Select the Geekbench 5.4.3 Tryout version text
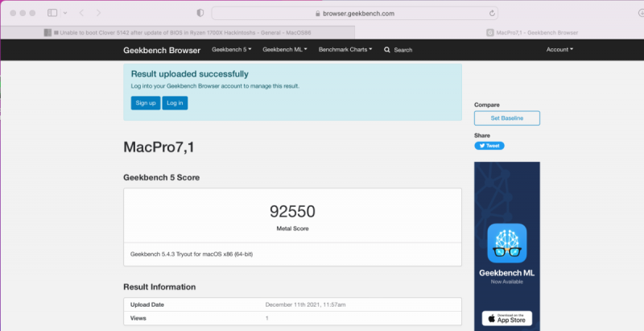644x331 pixels. (192, 254)
